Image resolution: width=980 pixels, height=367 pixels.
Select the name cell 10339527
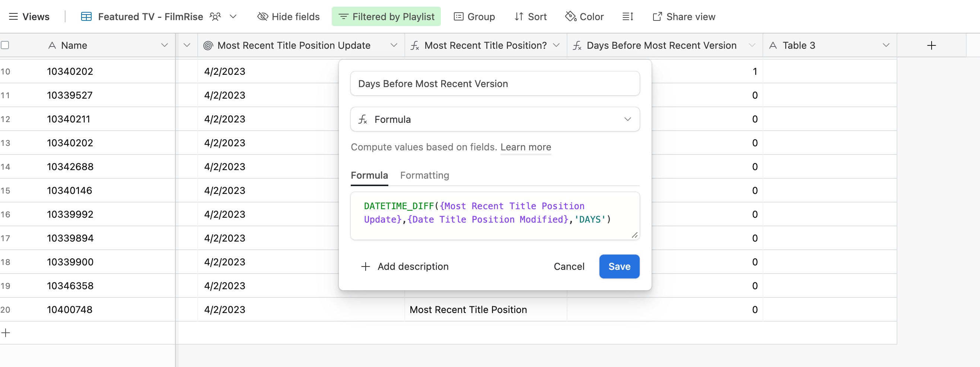[70, 95]
